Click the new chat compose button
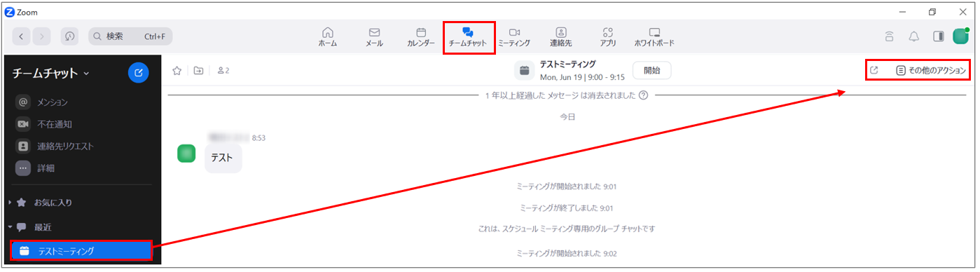 [138, 72]
